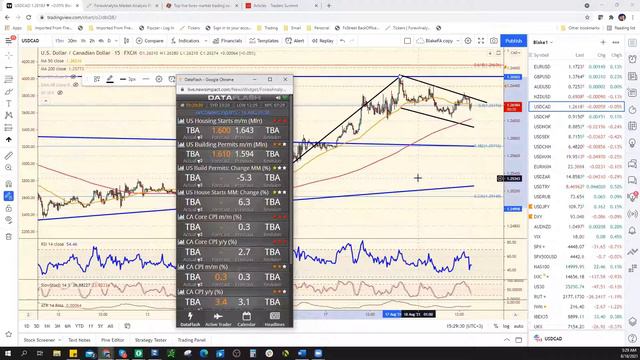
Task: Select the YTD date range
Action: (79, 326)
